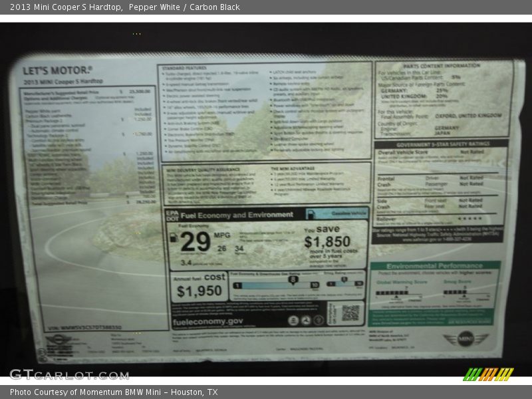This screenshot has width=532, height=399.
Task: Click the 'You save' label
Action: pos(322,229)
